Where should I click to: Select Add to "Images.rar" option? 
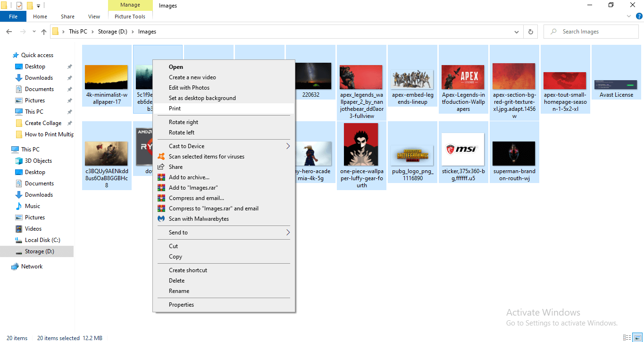[x=193, y=188]
